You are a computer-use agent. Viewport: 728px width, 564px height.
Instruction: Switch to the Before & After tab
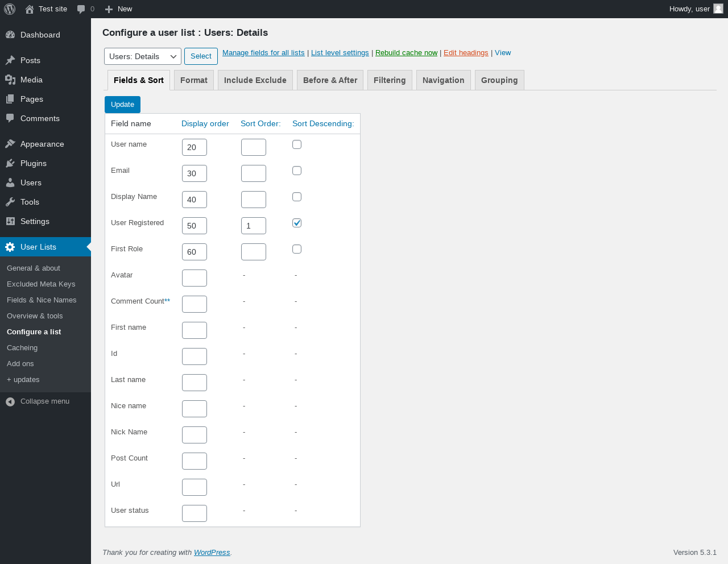pos(330,80)
